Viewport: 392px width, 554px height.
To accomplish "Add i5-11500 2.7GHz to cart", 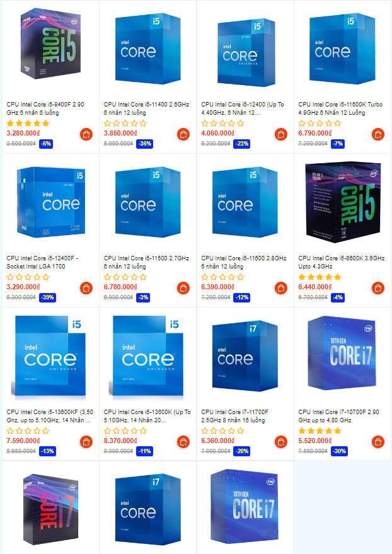I will [183, 288].
